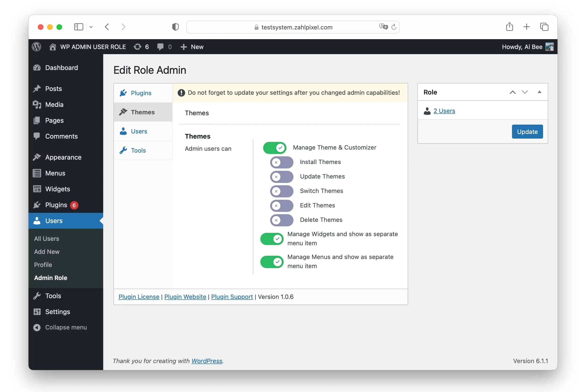
Task: Enable the Delete Themes toggle
Action: pyautogui.click(x=282, y=220)
